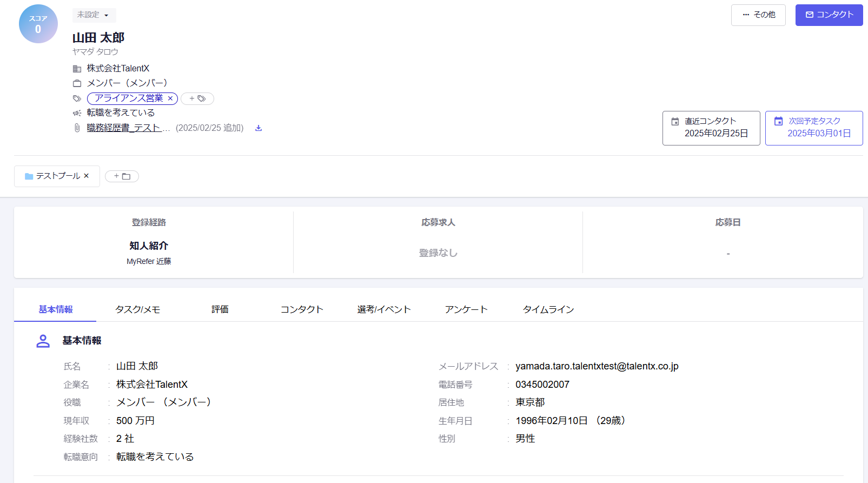Open the 未設定 status dropdown
This screenshot has width=868, height=483.
[94, 15]
